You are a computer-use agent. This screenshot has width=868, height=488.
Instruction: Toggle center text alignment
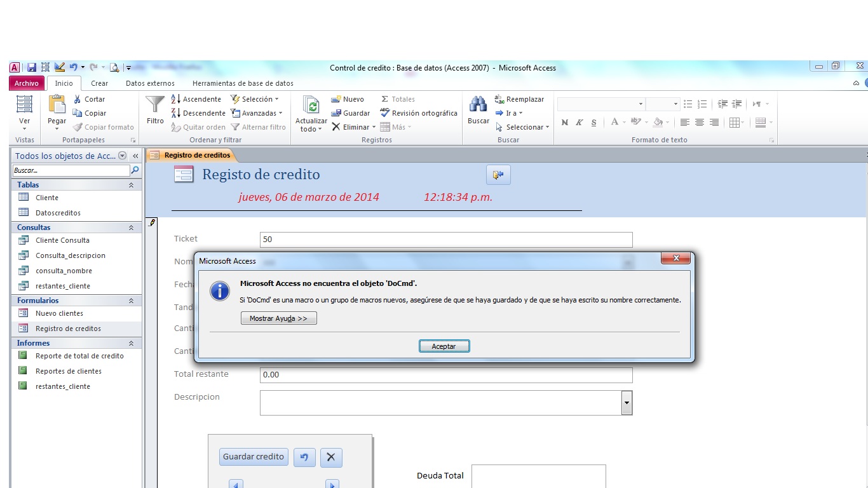click(x=699, y=123)
